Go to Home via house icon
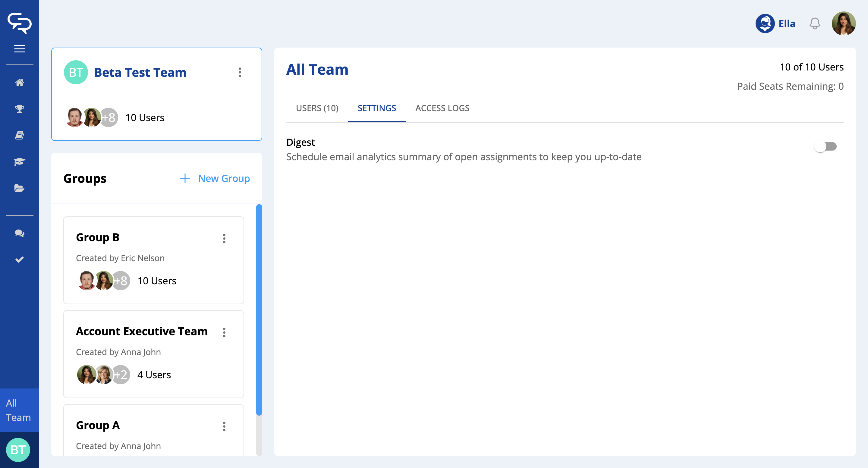The image size is (868, 468). [x=20, y=83]
